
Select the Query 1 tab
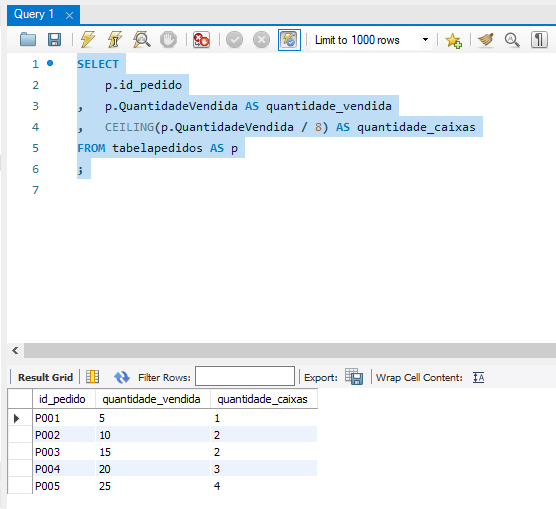coord(34,14)
